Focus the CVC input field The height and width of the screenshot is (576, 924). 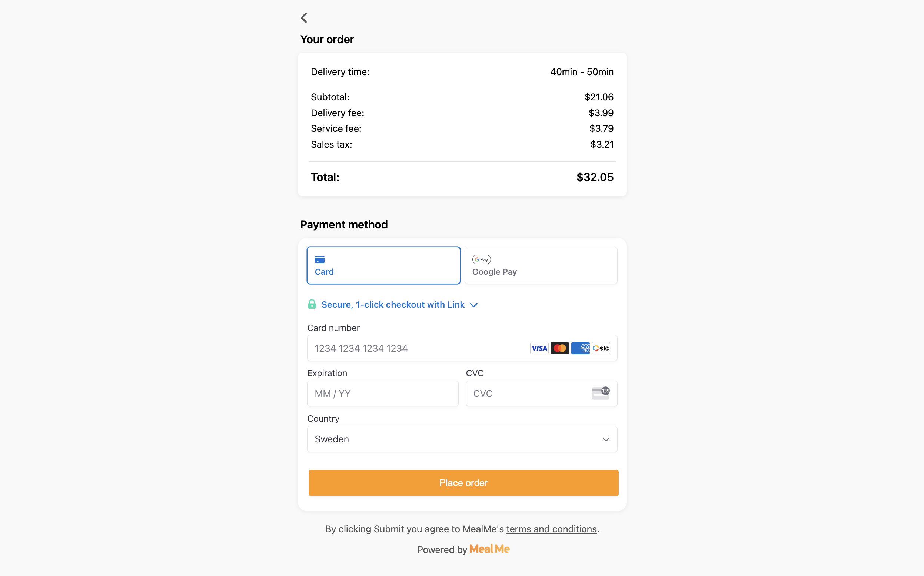tap(541, 394)
